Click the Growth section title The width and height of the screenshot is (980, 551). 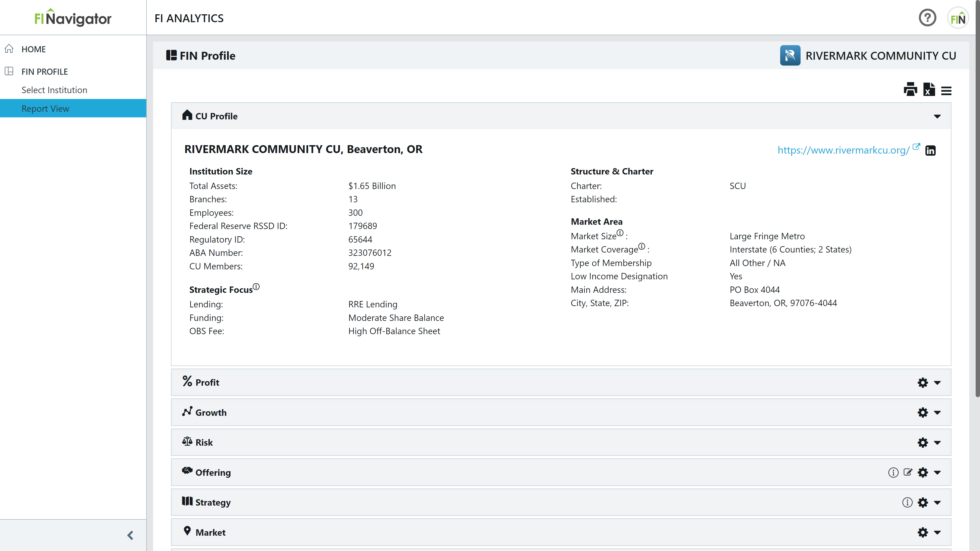tap(211, 412)
